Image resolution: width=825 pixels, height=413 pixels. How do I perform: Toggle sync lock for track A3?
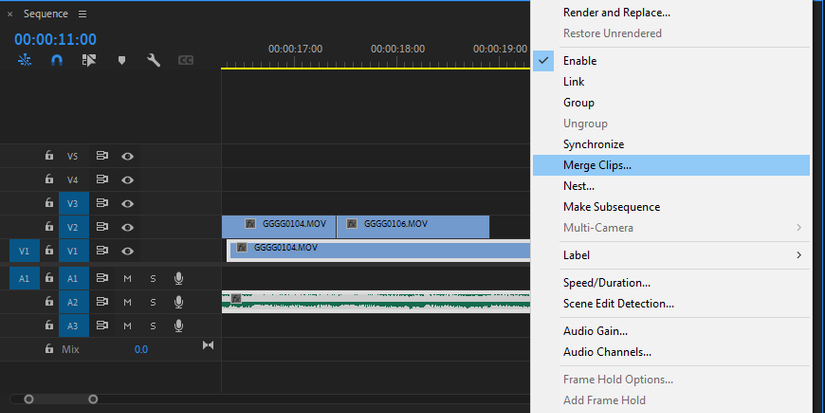tap(102, 325)
